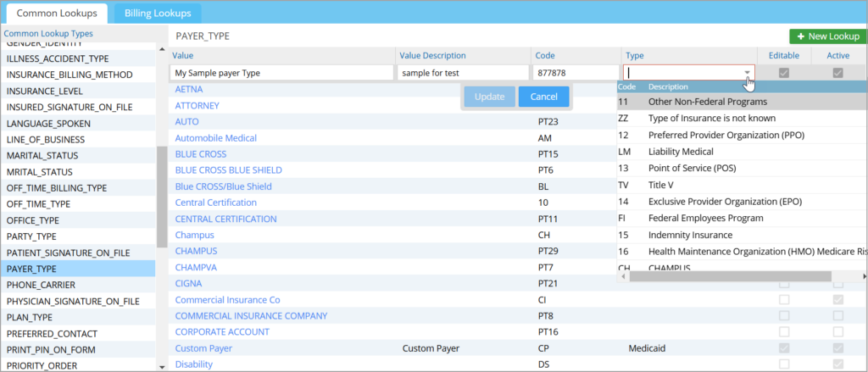Click the dropdown list scroll right arrow
Viewport: 868px width, 372px height.
tap(863, 276)
